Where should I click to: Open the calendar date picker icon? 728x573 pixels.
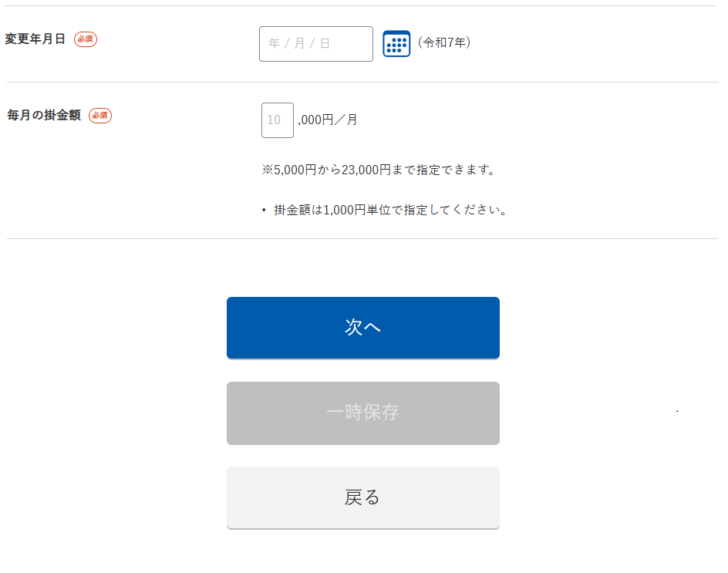(396, 43)
